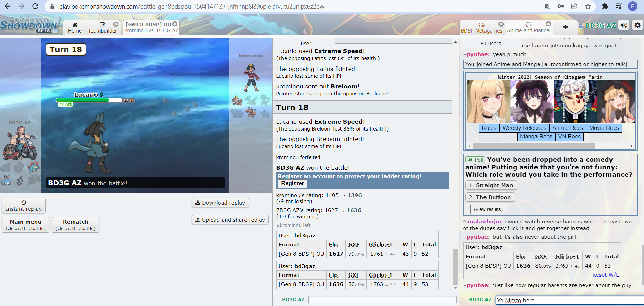Close the BDSP Metagames chat tab

click(x=501, y=24)
